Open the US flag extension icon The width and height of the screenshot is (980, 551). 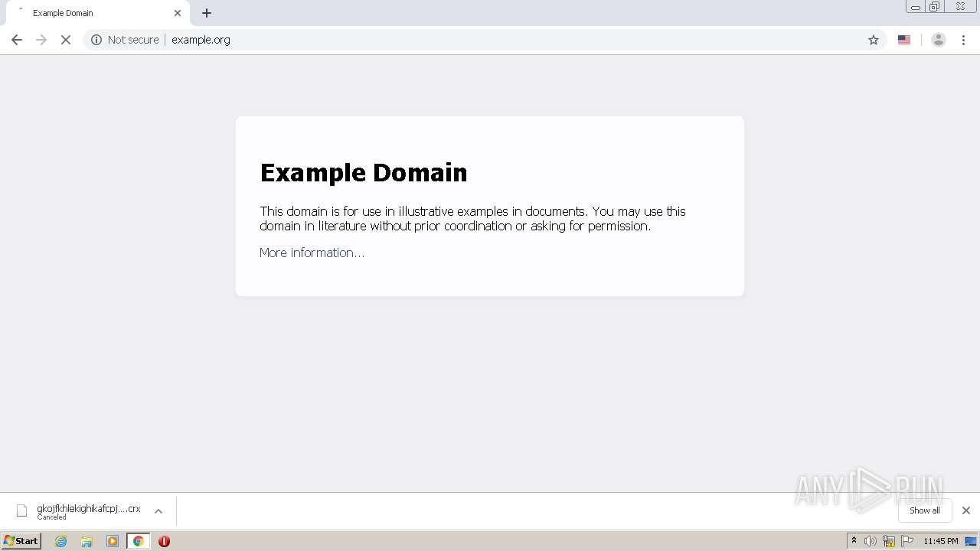(x=904, y=40)
